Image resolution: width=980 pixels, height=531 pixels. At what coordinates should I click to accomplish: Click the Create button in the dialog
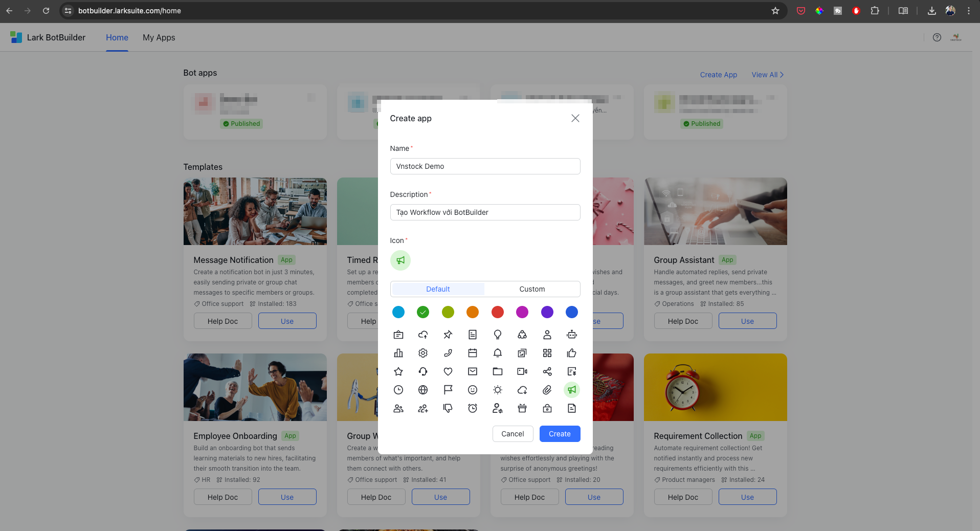coord(560,433)
